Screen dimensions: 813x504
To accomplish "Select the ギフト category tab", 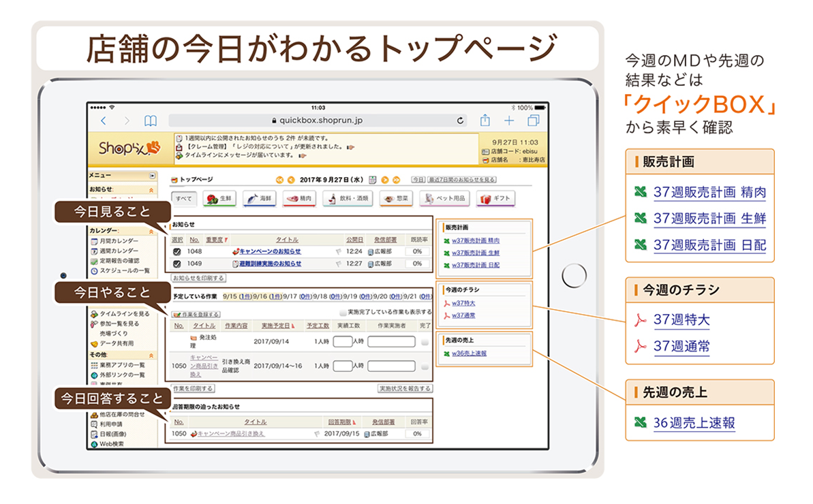I will (495, 198).
